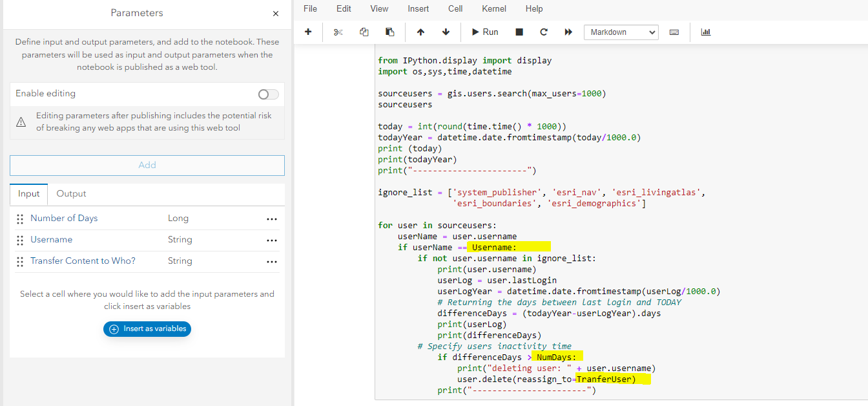The height and width of the screenshot is (406, 868).
Task: Restart and run all cells with fast-forward icon
Action: pos(568,32)
